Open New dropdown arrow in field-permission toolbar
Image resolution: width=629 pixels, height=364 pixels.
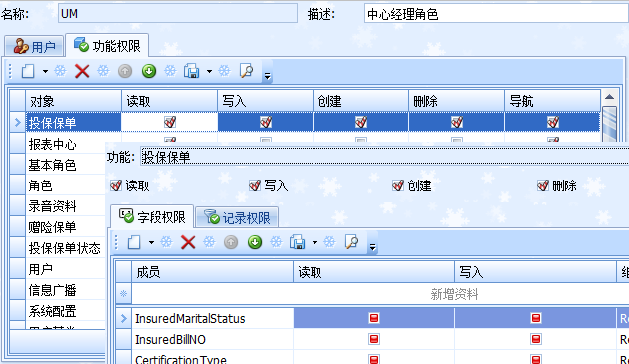(x=151, y=242)
